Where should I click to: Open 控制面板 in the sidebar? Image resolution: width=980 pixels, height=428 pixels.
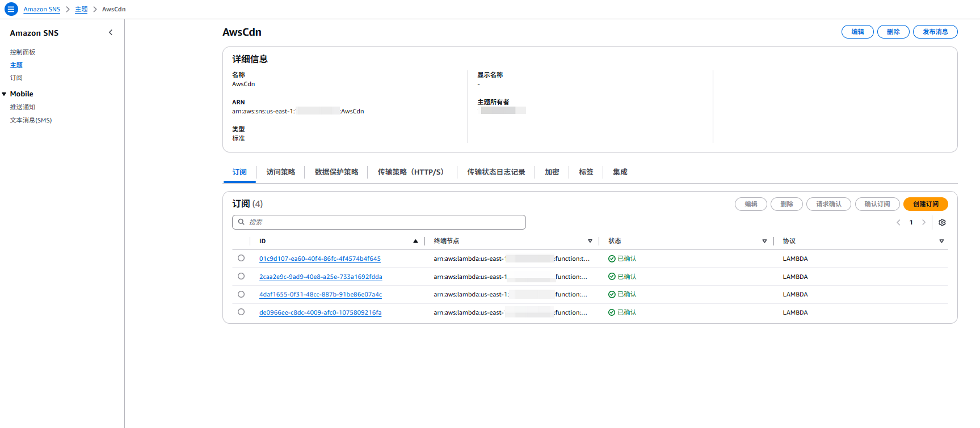pos(23,52)
